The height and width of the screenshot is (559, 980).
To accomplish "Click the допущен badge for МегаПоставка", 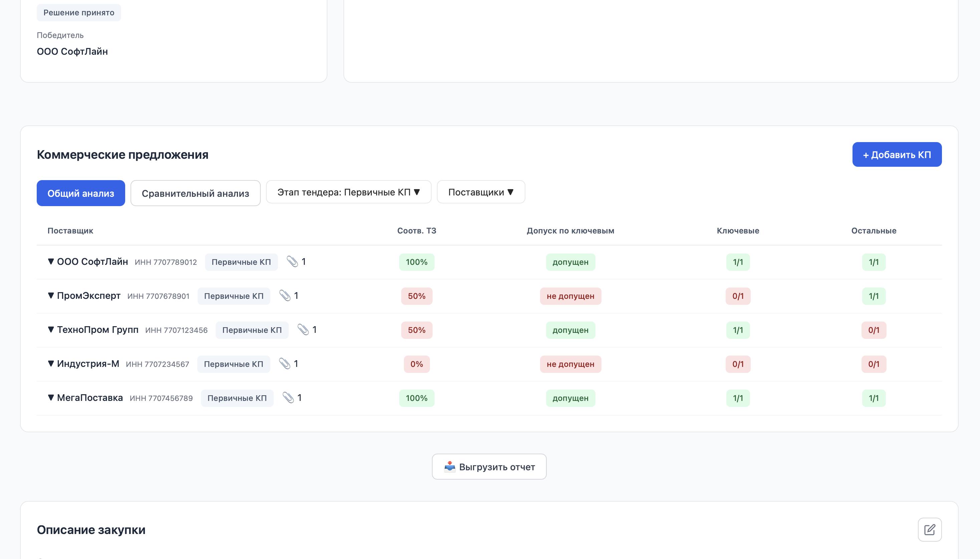I will pyautogui.click(x=570, y=398).
